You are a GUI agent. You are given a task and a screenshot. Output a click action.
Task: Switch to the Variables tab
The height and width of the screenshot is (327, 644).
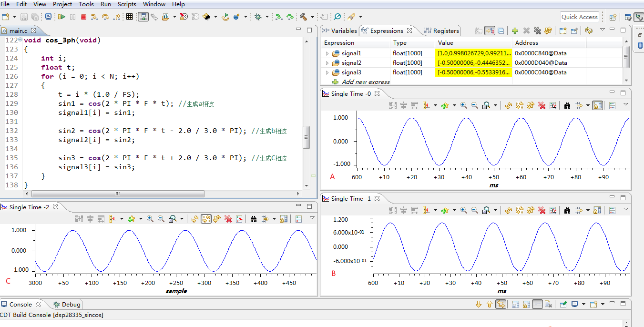[339, 31]
